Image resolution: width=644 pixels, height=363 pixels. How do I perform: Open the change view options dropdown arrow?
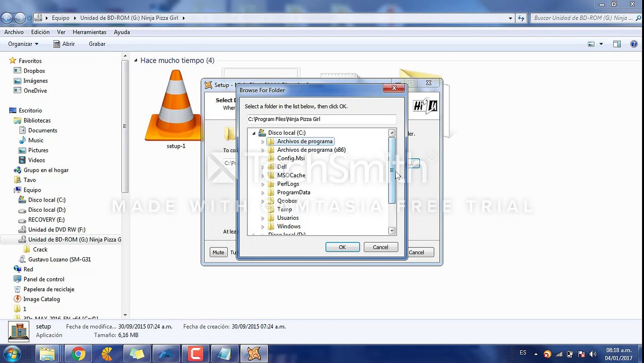[601, 44]
